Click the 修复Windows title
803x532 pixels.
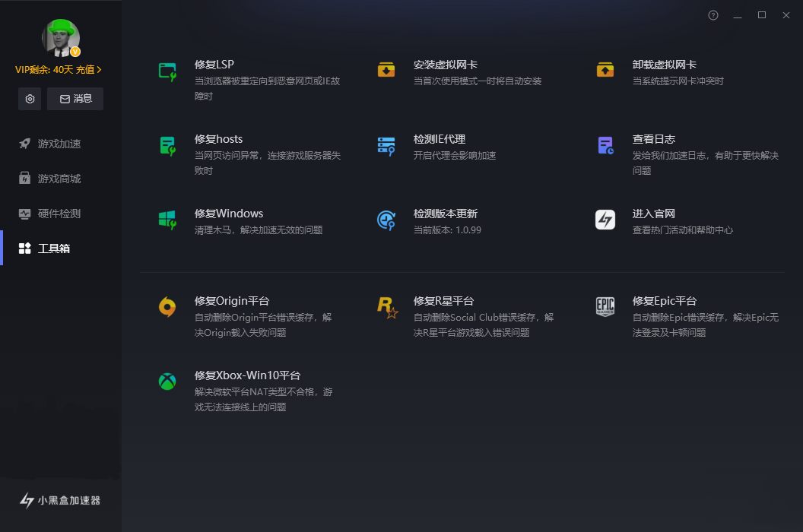[x=229, y=214]
